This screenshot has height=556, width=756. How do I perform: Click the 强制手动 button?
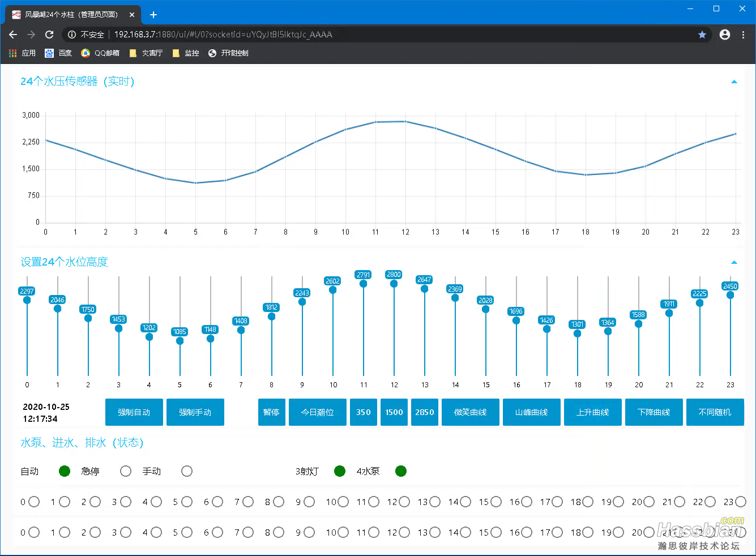click(195, 412)
